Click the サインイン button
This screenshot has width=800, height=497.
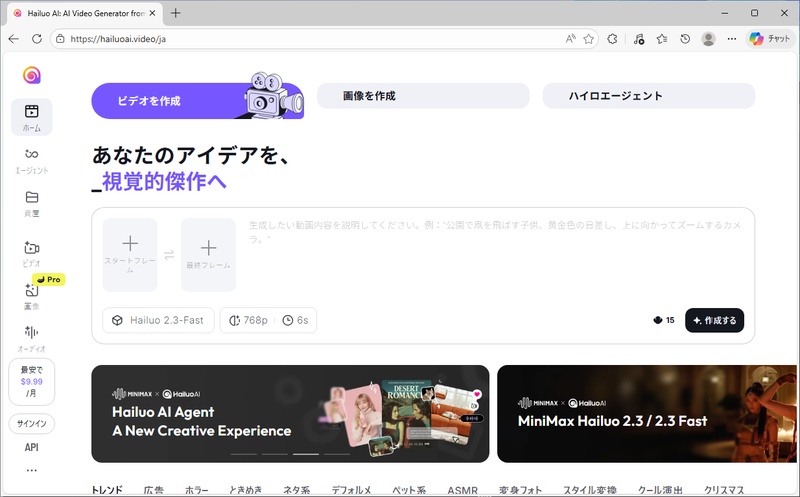coord(32,424)
